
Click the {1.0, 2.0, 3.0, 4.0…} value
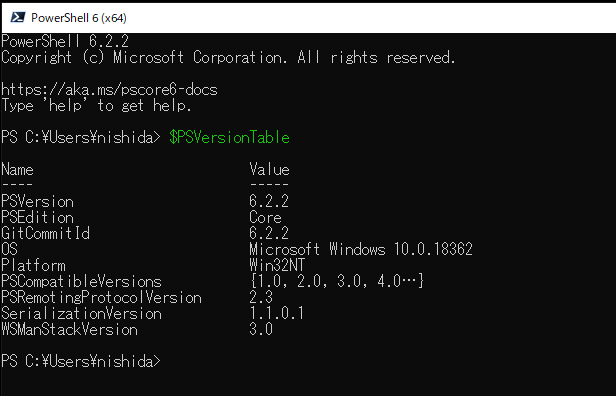(337, 281)
